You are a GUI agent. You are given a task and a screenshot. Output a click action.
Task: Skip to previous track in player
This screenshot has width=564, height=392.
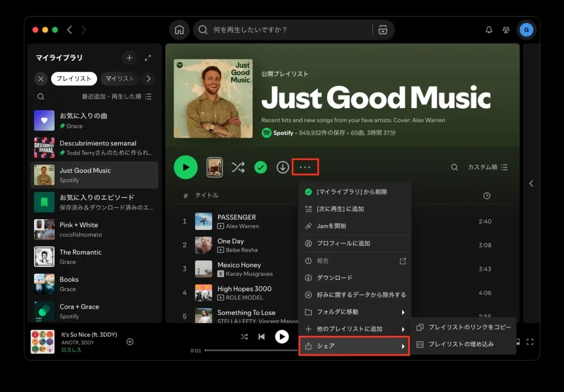pyautogui.click(x=262, y=336)
